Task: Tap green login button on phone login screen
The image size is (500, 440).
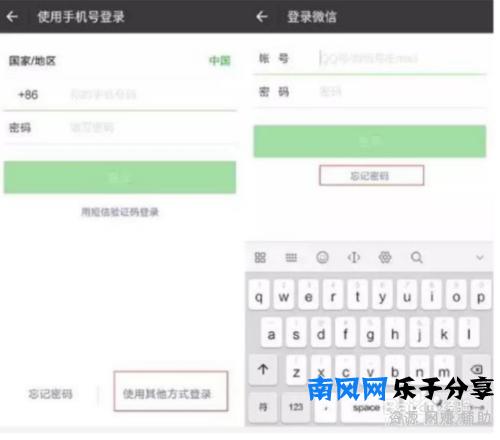Action: tap(120, 177)
